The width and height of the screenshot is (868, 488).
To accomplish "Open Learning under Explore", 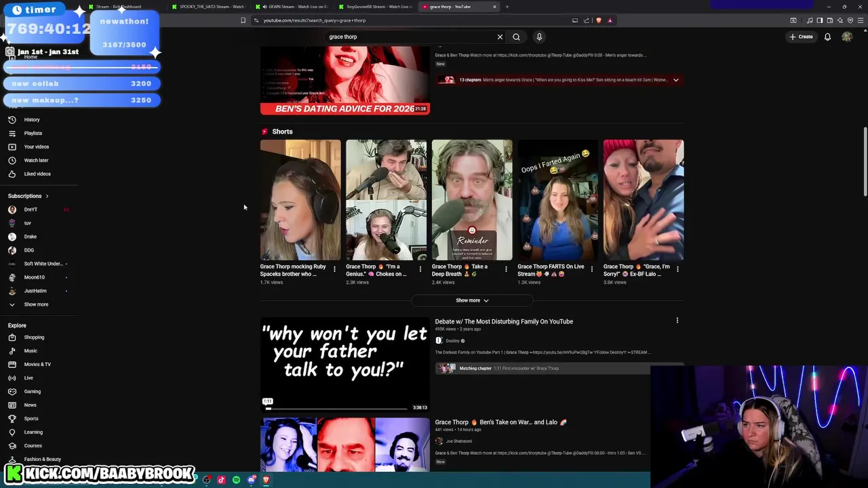I will tap(33, 432).
